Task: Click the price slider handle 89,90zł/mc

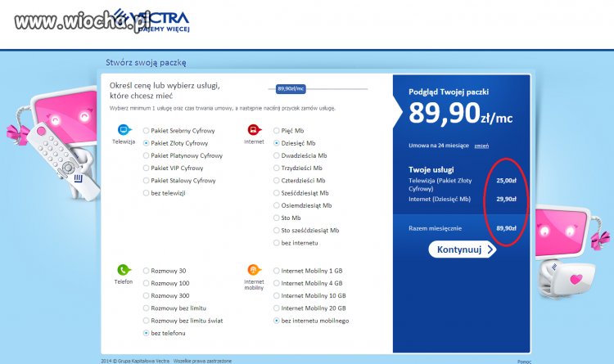Action: [291, 89]
